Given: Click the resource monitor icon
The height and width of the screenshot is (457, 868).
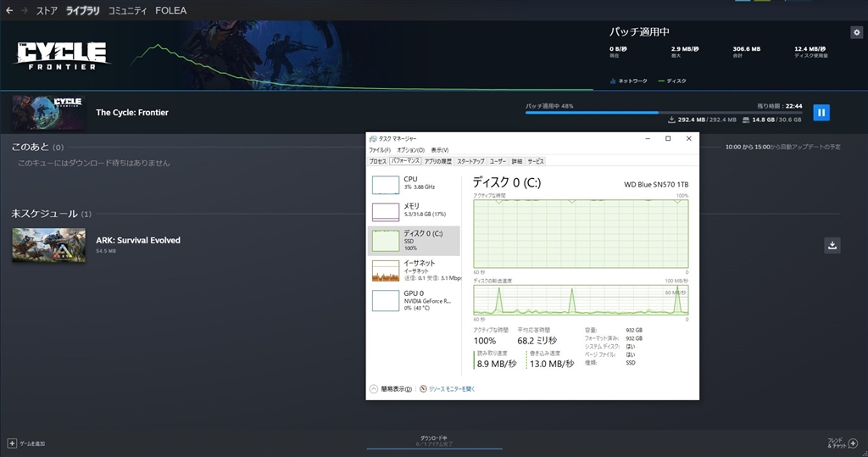Looking at the screenshot, I should [x=424, y=389].
